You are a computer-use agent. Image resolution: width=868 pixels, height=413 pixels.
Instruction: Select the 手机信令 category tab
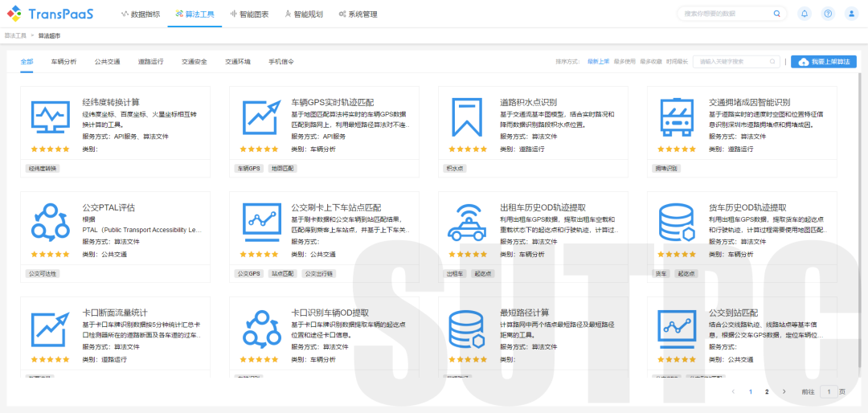tap(281, 62)
